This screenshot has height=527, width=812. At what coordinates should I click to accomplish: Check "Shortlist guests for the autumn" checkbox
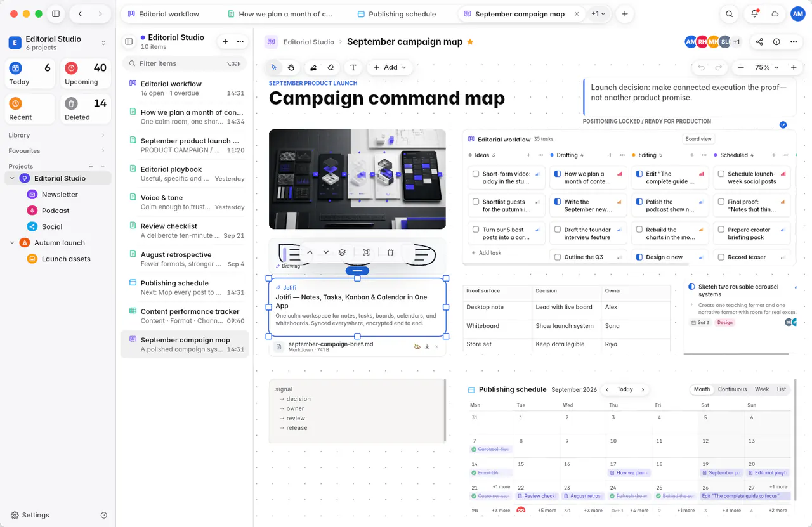tap(476, 202)
